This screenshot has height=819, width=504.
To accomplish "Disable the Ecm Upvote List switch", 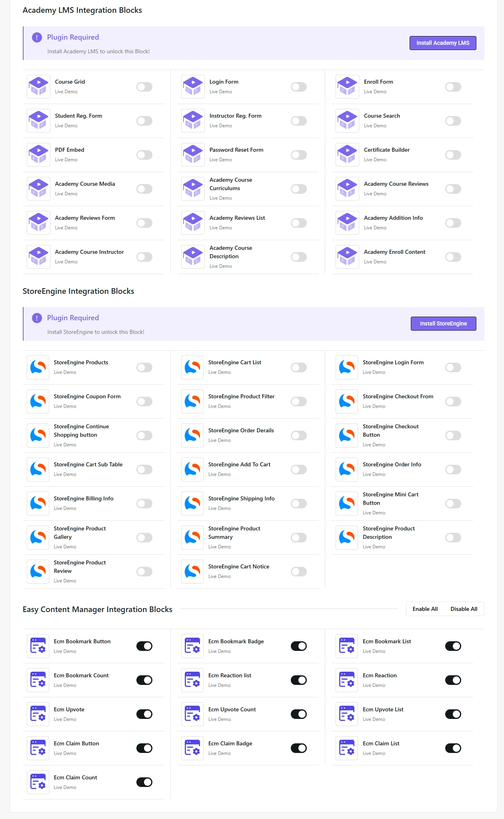I will point(453,714).
